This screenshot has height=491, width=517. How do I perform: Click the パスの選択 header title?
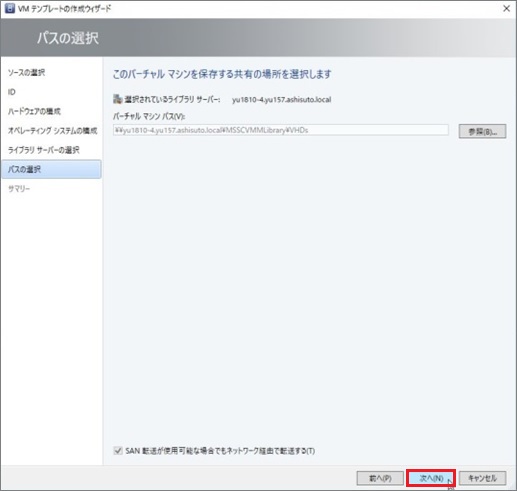click(68, 38)
